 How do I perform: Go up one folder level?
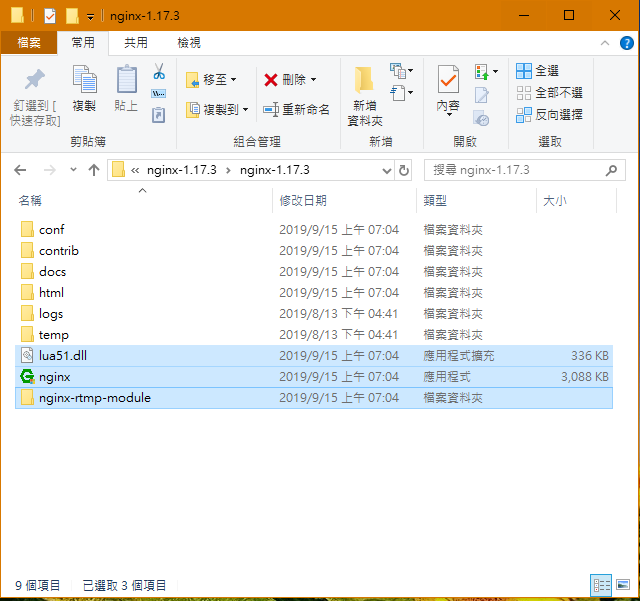[x=94, y=170]
